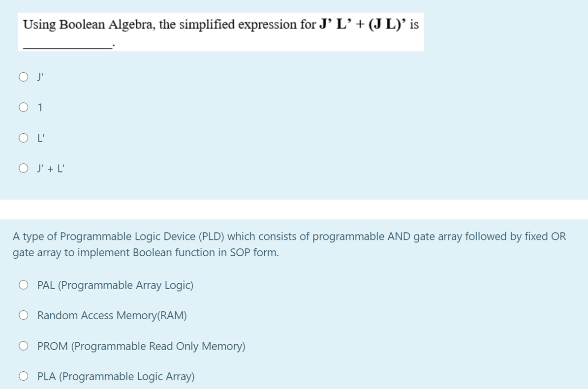
Task: Click the answer label text J'
Action: [x=39, y=77]
